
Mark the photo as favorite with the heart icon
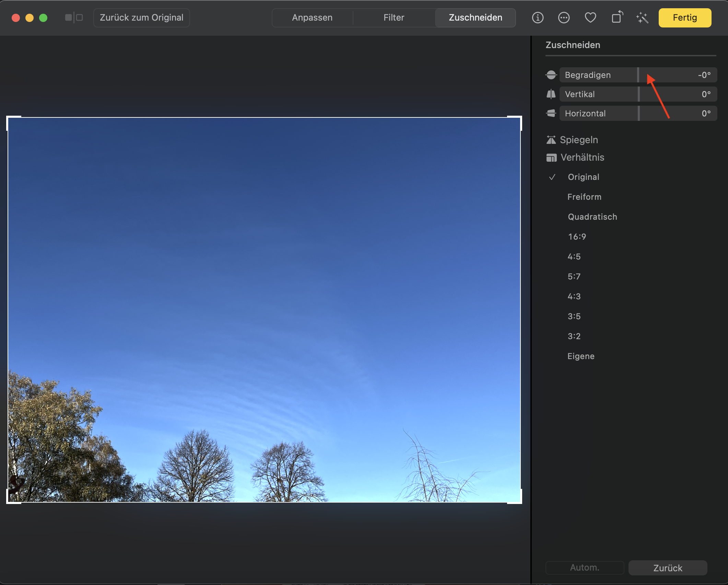[x=590, y=18]
